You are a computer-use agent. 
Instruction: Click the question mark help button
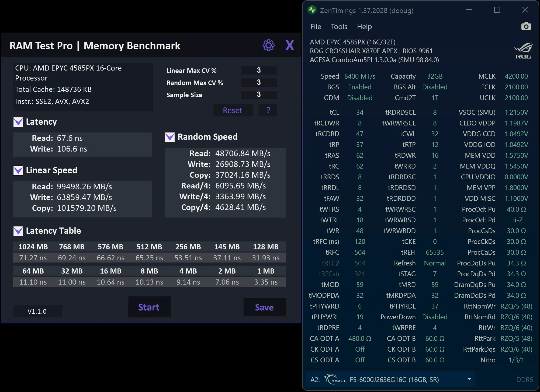[x=268, y=110]
